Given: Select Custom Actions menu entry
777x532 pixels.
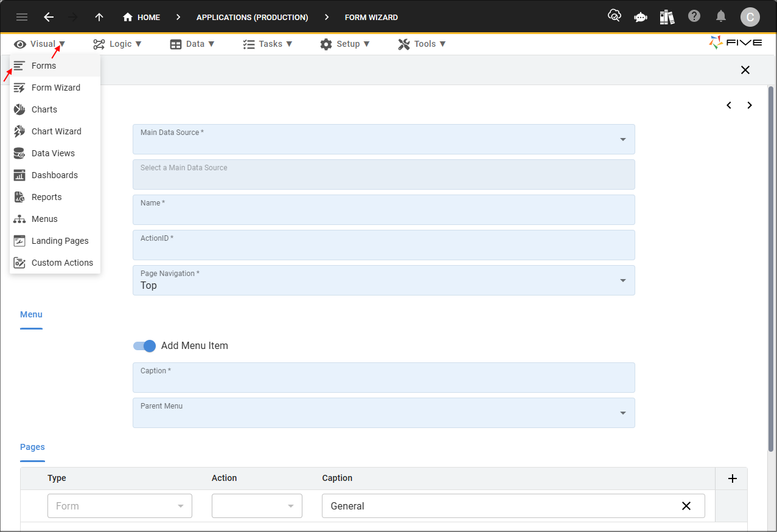Looking at the screenshot, I should coord(55,263).
